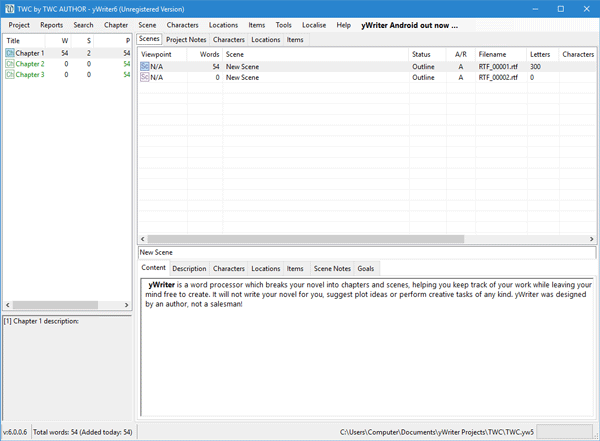Click left arrow of chapter list scrollbar
Image resolution: width=600 pixels, height=441 pixels.
(x=8, y=305)
